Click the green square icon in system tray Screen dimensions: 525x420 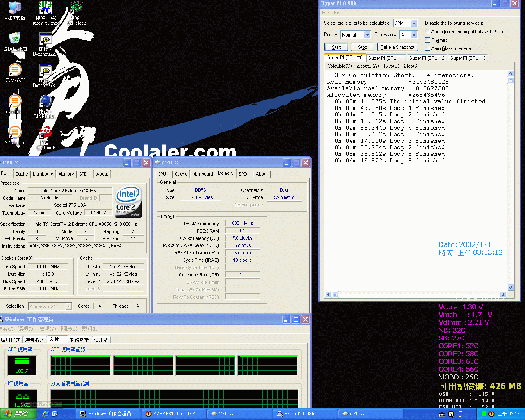tap(484, 414)
